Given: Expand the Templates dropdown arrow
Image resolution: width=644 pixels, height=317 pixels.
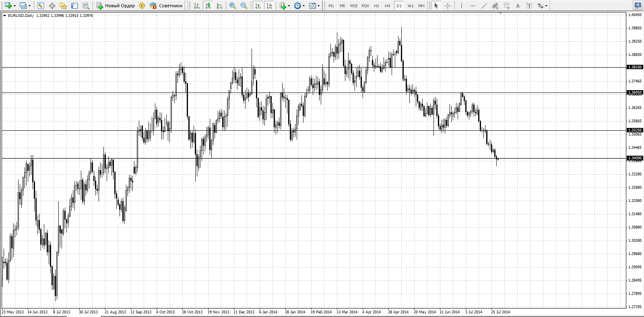Looking at the screenshot, I should click(318, 6).
